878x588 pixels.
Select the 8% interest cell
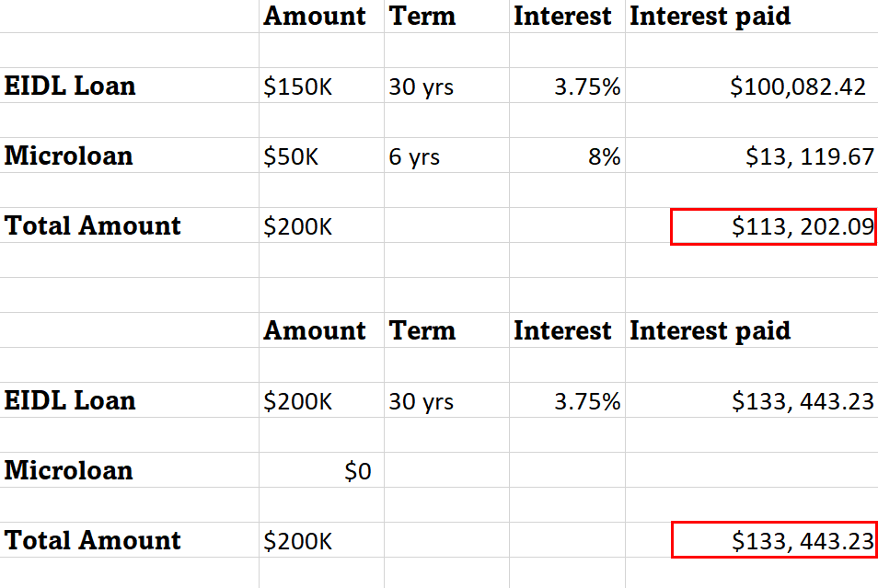coord(567,156)
